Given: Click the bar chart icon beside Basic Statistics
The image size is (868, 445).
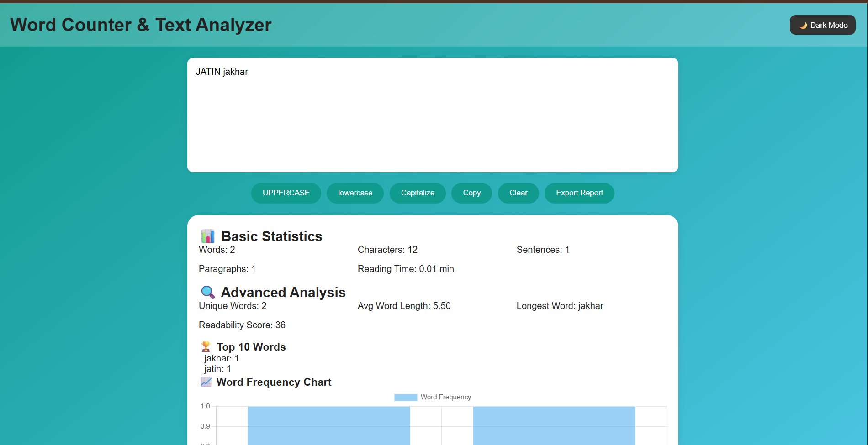Looking at the screenshot, I should (208, 236).
